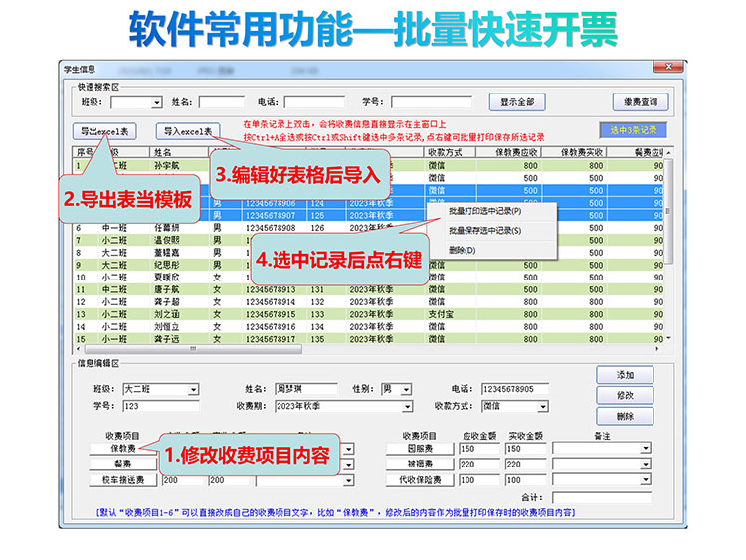Select the row with phone 12345678916

[x=369, y=327]
